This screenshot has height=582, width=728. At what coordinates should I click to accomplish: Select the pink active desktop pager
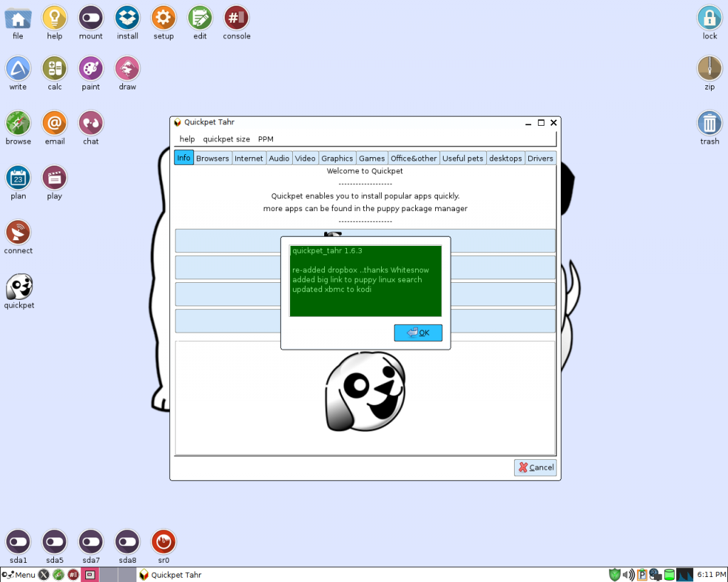click(x=90, y=575)
